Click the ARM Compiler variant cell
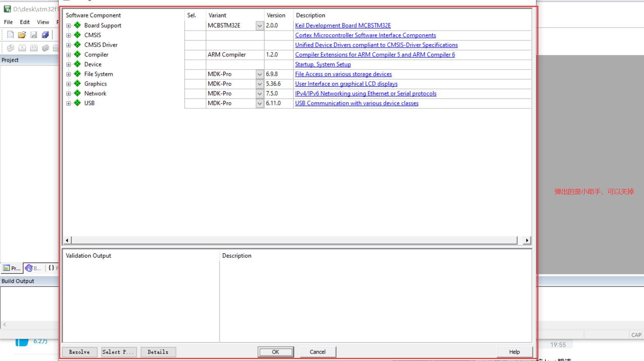The width and height of the screenshot is (644, 361). click(x=235, y=54)
